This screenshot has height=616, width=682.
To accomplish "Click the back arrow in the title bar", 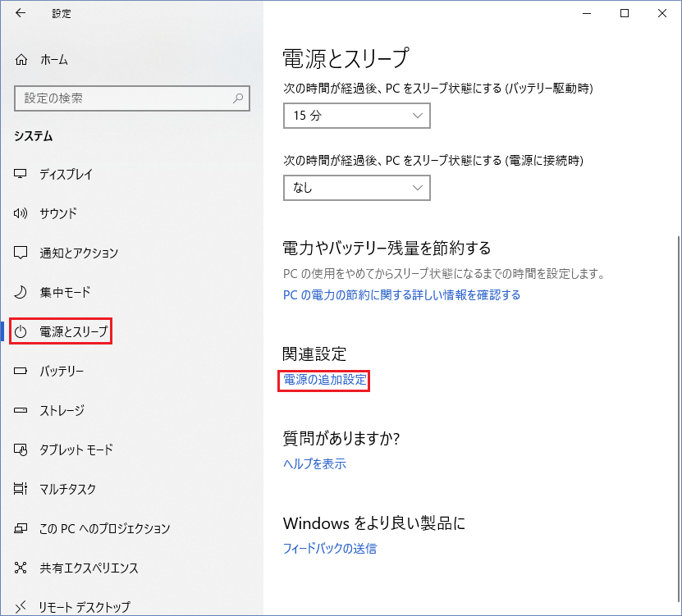I will (21, 13).
